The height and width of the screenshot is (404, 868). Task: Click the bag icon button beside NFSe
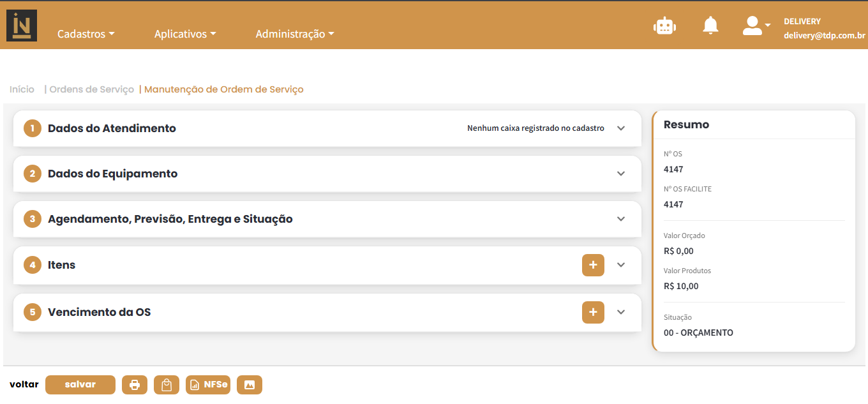click(167, 385)
